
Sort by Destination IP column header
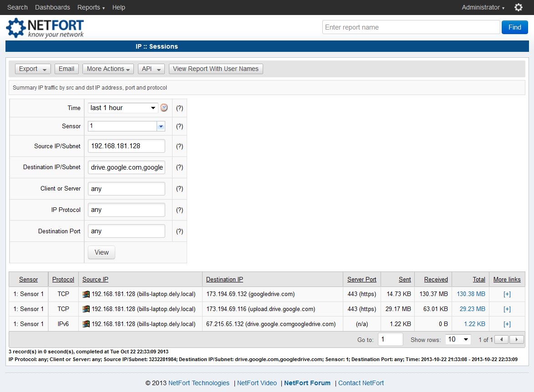tap(224, 279)
